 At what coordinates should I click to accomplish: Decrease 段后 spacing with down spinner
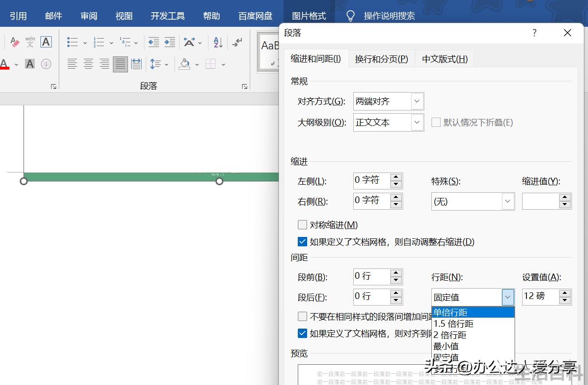pyautogui.click(x=396, y=300)
